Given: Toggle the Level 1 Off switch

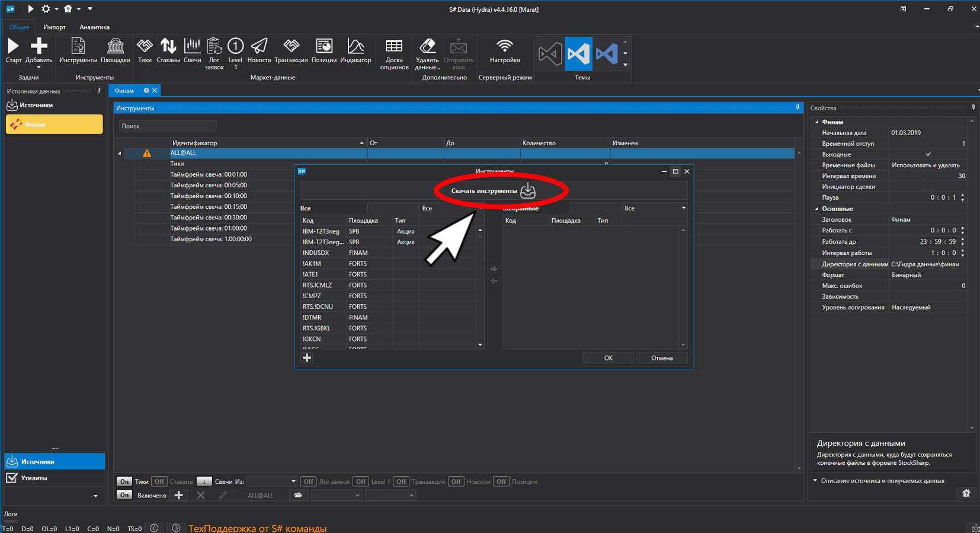Looking at the screenshot, I should (x=360, y=481).
